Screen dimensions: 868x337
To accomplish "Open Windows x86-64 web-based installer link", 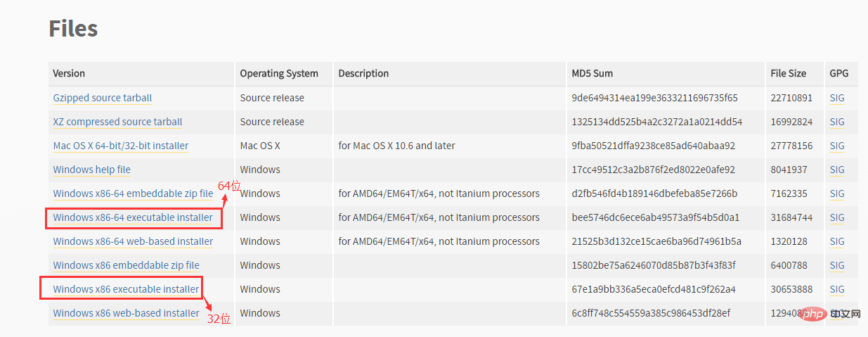I will (x=133, y=241).
